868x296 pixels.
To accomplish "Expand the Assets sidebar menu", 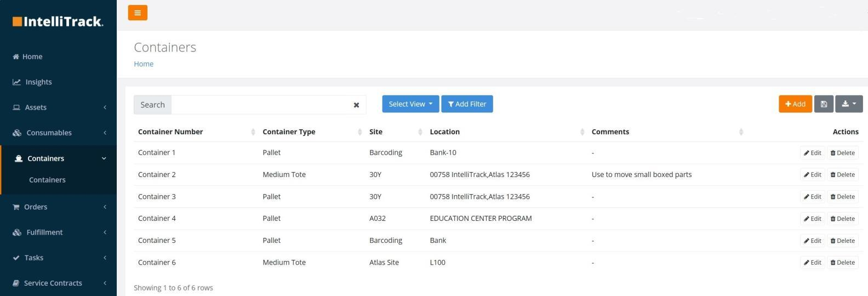I will (59, 107).
